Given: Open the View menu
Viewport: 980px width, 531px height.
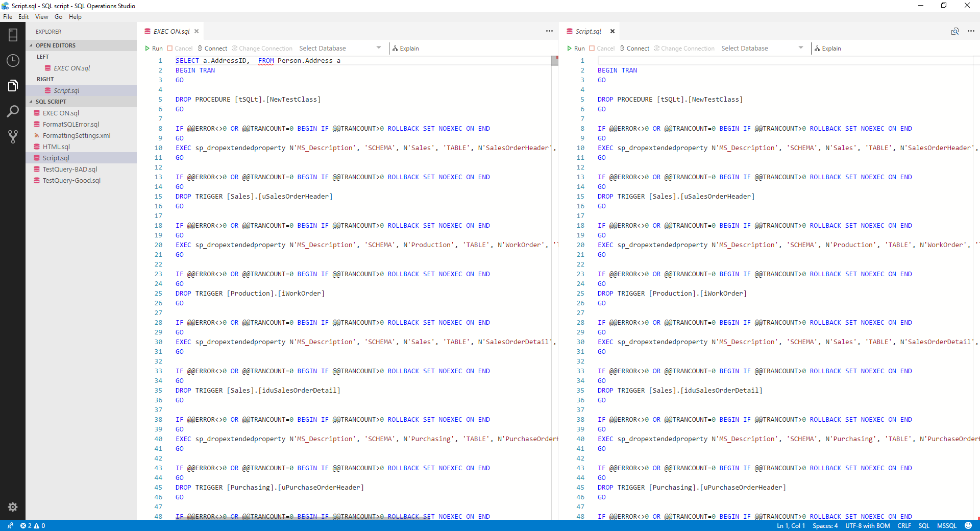Looking at the screenshot, I should (x=41, y=17).
